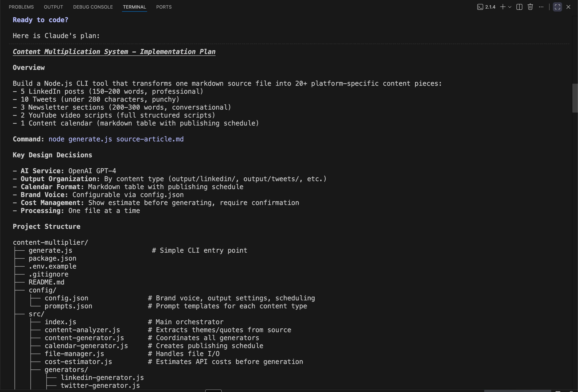Image resolution: width=578 pixels, height=392 pixels.
Task: Click the prompts.json entry under config/
Action: point(68,306)
